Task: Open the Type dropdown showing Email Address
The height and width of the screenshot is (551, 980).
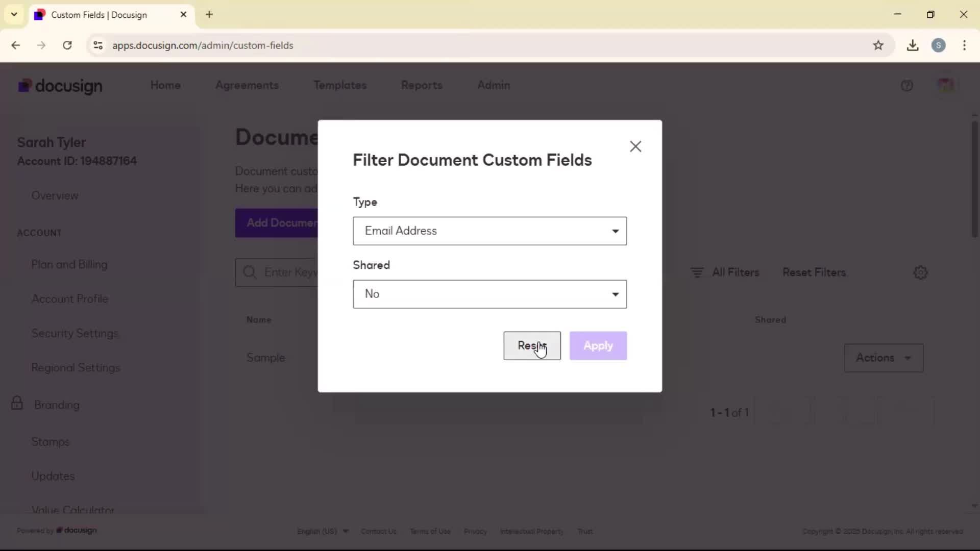Action: (x=489, y=231)
